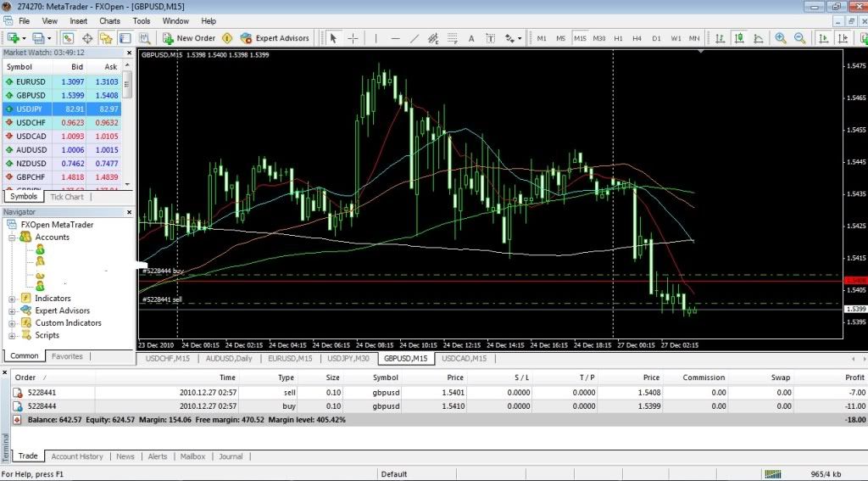Select the USDJPY row in Market Watch
The height and width of the screenshot is (481, 868).
[x=61, y=109]
